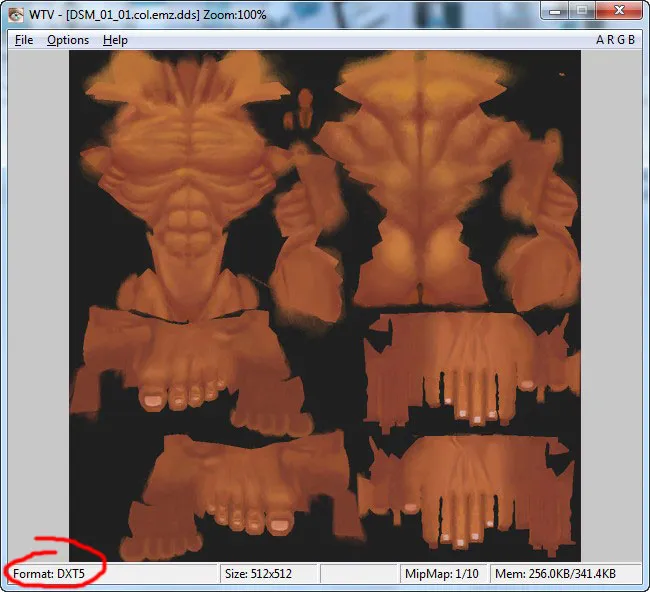Open the File menu
The image size is (650, 592).
coord(24,40)
